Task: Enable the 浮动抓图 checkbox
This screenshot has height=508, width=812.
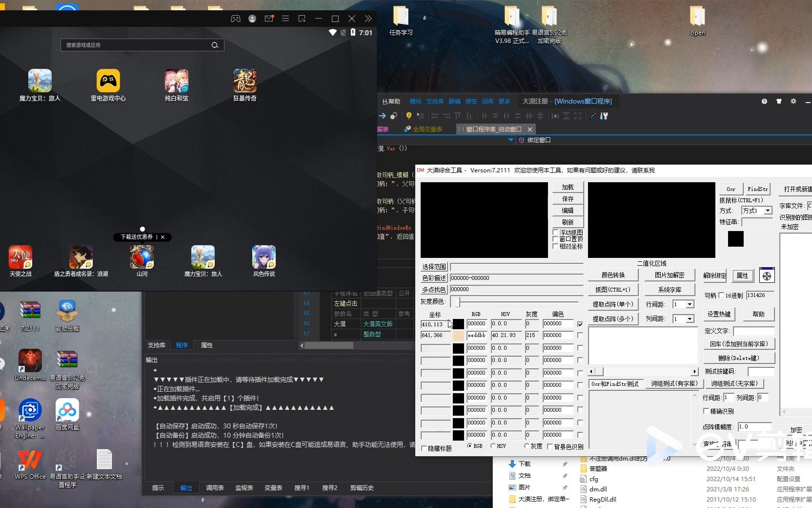Action: pos(555,232)
